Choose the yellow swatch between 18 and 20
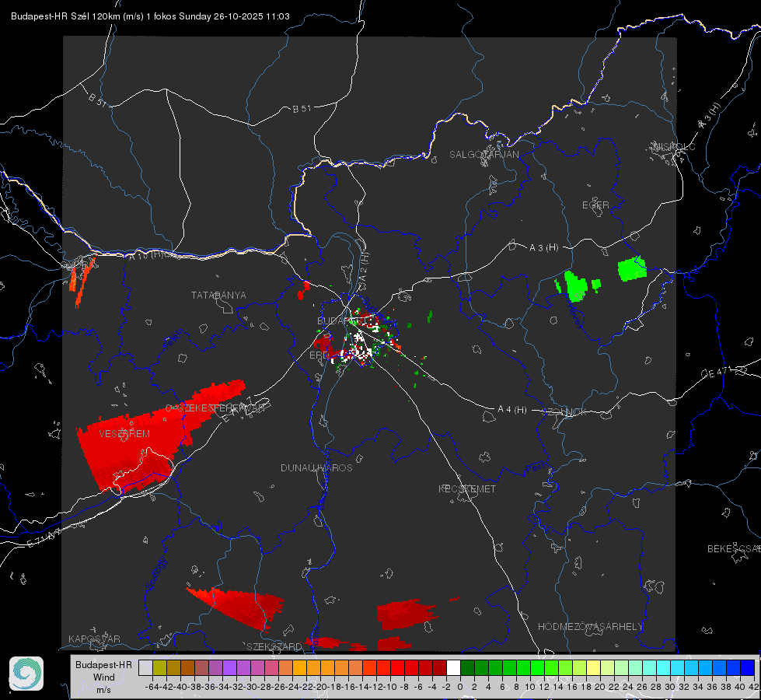The width and height of the screenshot is (761, 700). 593,667
